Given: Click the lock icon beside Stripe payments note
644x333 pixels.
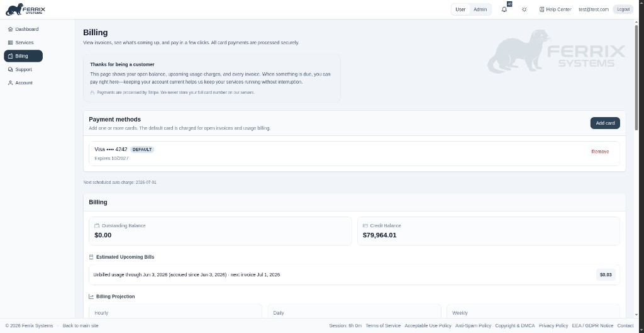Looking at the screenshot, I should pos(92,93).
